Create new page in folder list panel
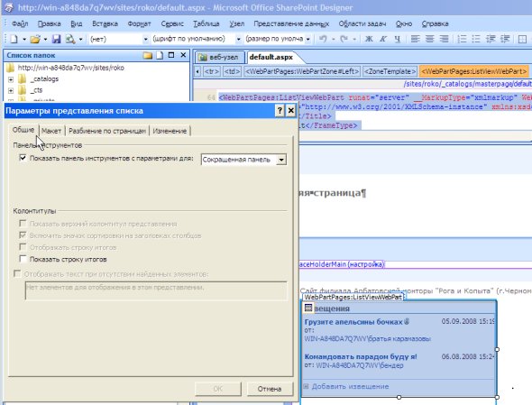Screen dimensions: 532x405 tap(160, 55)
